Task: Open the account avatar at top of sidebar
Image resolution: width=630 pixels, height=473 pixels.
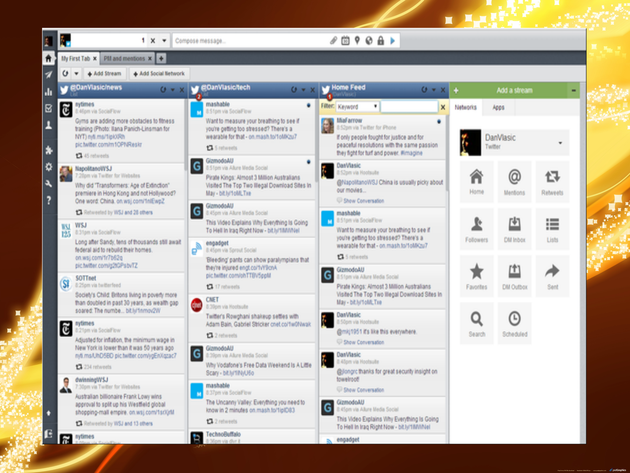Action: pyautogui.click(x=49, y=41)
